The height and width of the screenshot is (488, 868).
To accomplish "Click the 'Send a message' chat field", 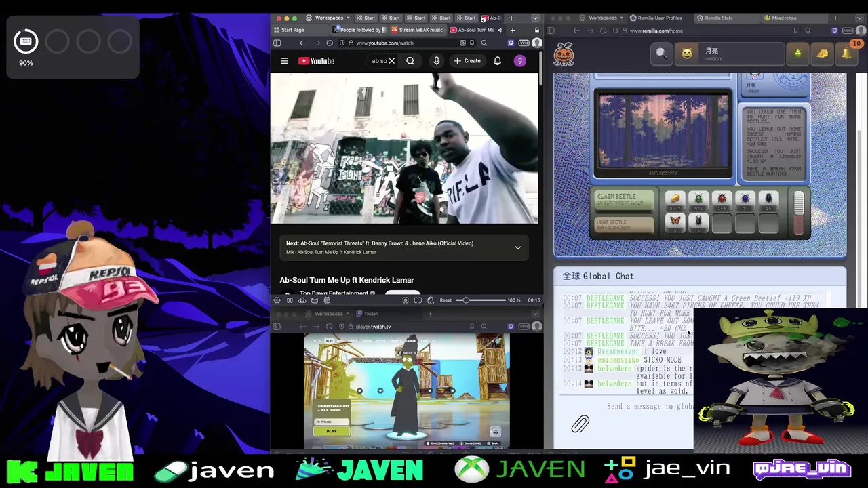I will point(649,406).
